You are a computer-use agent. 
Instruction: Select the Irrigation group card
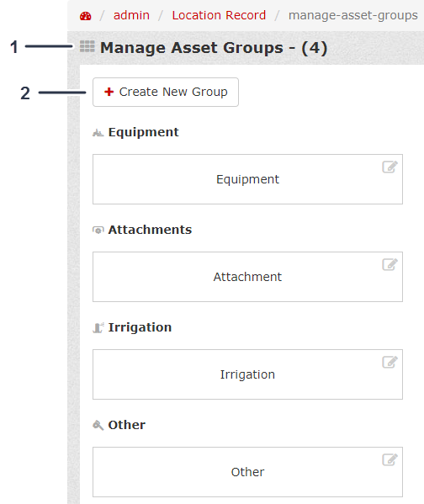coord(247,374)
